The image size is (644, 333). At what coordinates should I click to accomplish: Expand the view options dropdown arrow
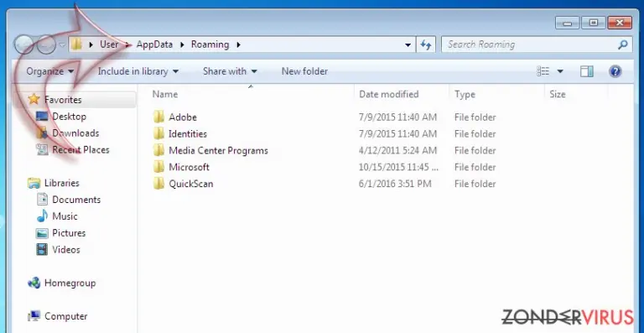click(560, 71)
